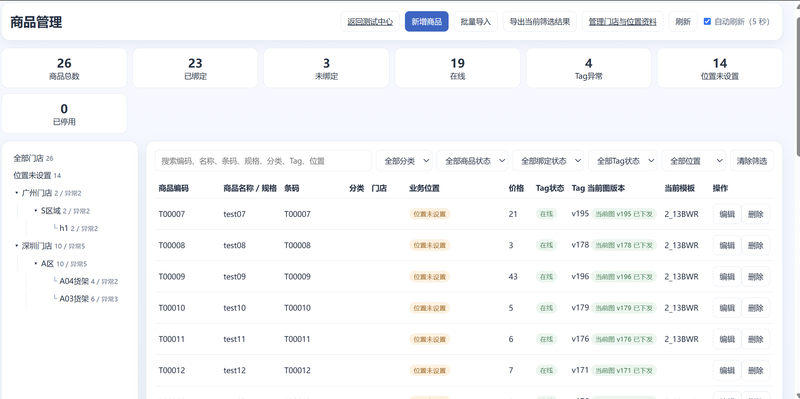Edit product T00010
Screen dimensions: 800x399
[x=727, y=308]
